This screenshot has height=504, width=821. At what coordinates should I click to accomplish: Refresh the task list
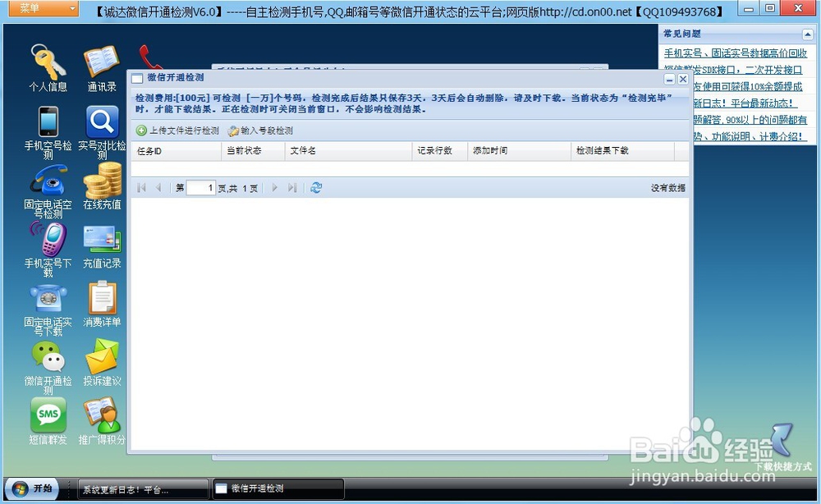[316, 187]
